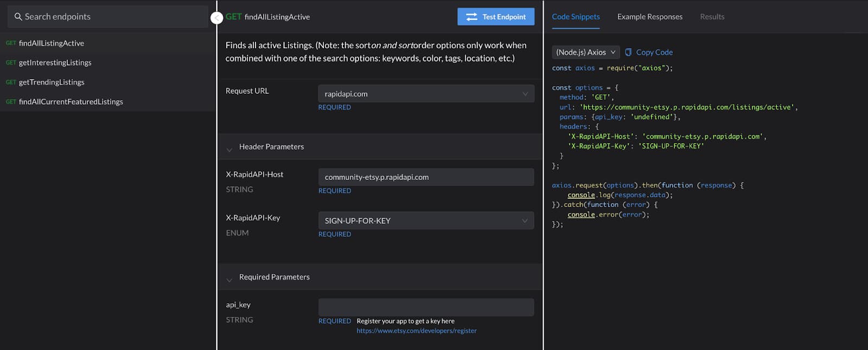Click the Copy Code link
This screenshot has height=350, width=868.
(654, 52)
